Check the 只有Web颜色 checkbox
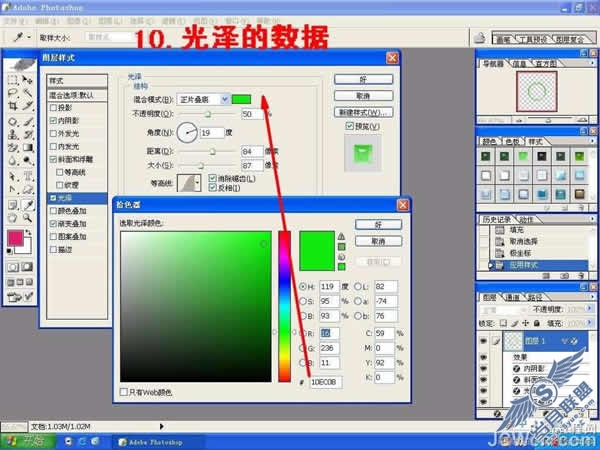 pyautogui.click(x=124, y=392)
